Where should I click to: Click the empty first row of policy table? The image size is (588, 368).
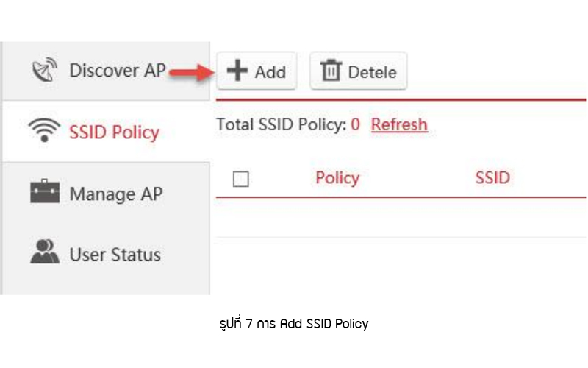401,217
